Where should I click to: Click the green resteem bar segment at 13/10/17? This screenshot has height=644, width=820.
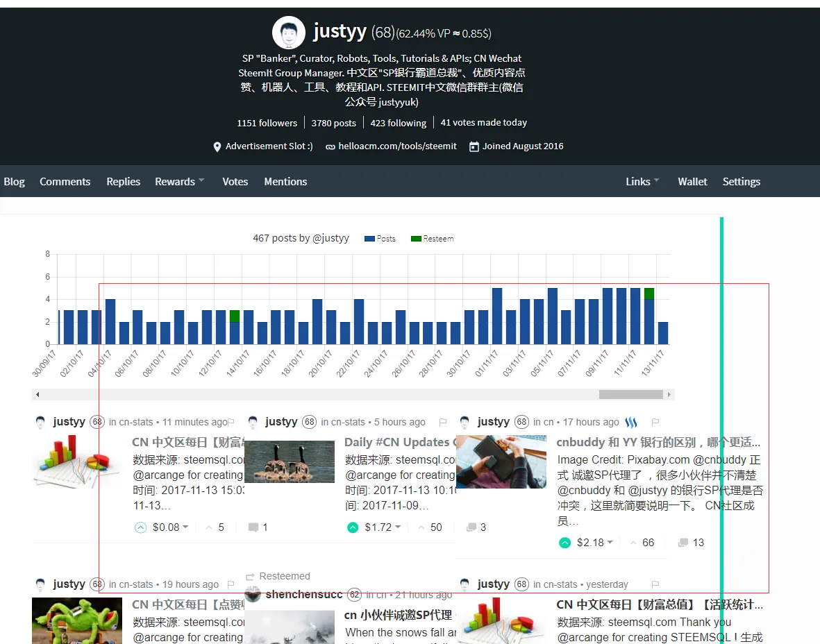(x=234, y=316)
